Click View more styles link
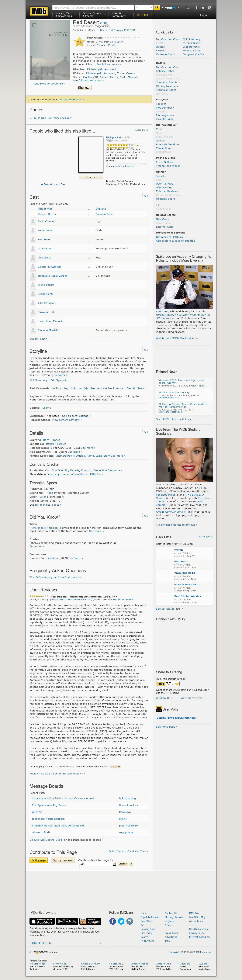 (x=191, y=698)
